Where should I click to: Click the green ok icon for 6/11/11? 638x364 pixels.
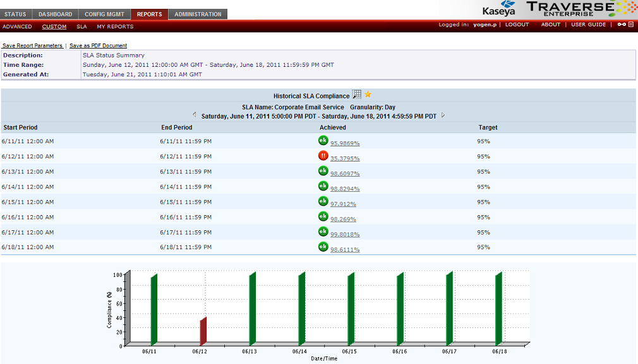323,141
